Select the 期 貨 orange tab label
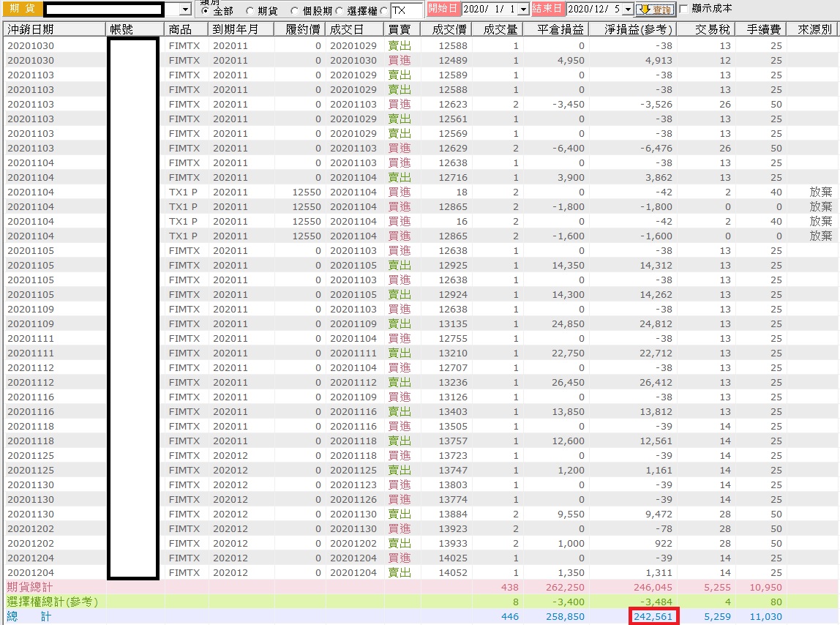This screenshot has width=840, height=625. pyautogui.click(x=22, y=9)
